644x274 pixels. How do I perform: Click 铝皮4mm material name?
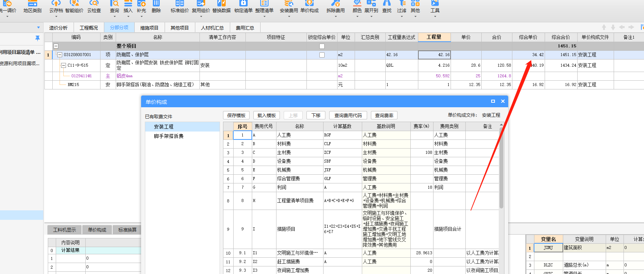(x=125, y=76)
